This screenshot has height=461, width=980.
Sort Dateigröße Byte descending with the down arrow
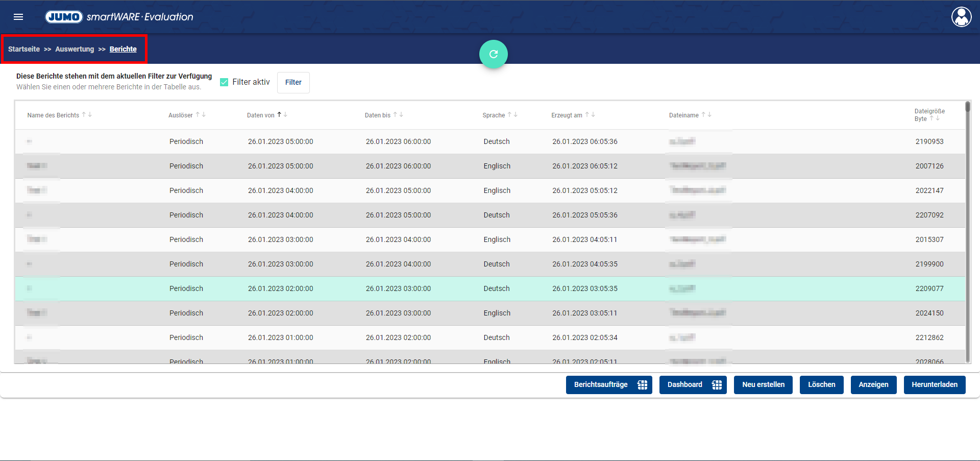938,118
